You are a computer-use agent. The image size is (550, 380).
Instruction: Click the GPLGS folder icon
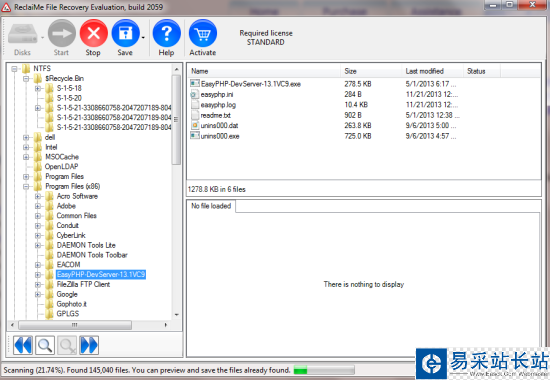tap(49, 314)
